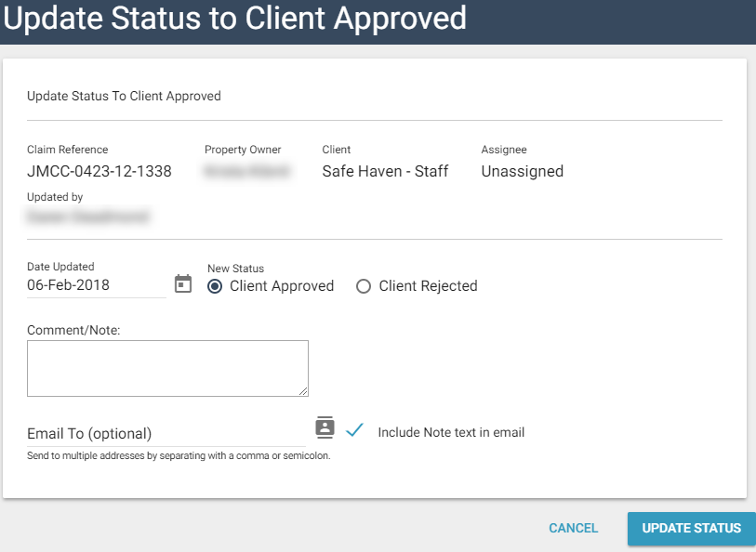The width and height of the screenshot is (756, 552).
Task: Click the Unassigned assignee value
Action: point(522,171)
